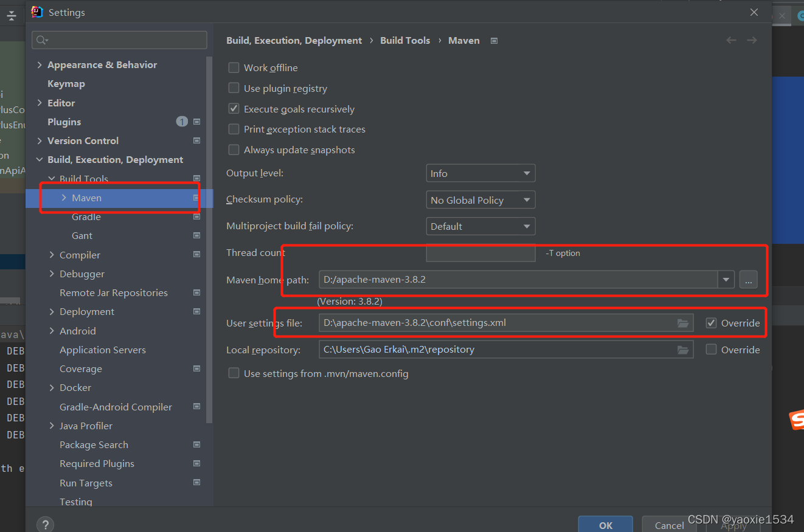Viewport: 804px width, 532px height.
Task: Open Maven home path dropdown arrow
Action: point(726,280)
